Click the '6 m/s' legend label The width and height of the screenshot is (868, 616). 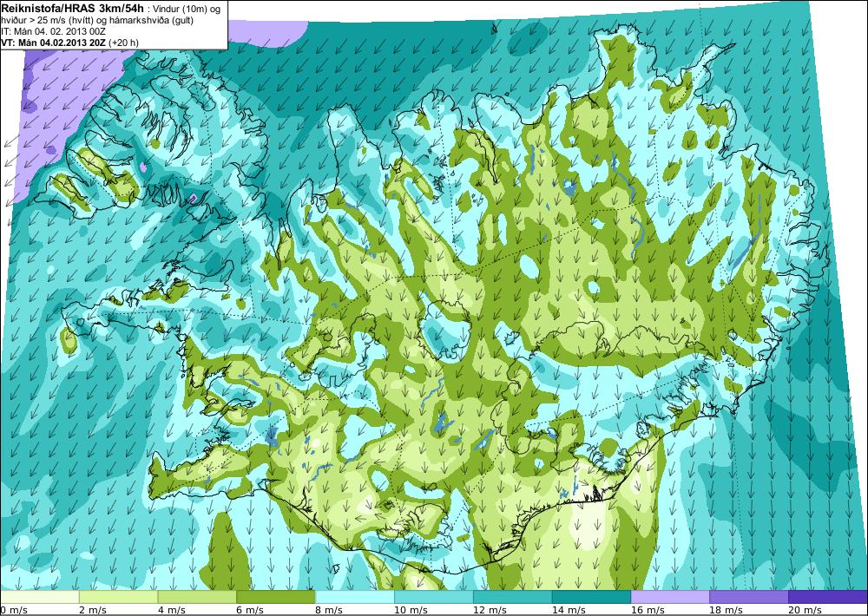250,610
